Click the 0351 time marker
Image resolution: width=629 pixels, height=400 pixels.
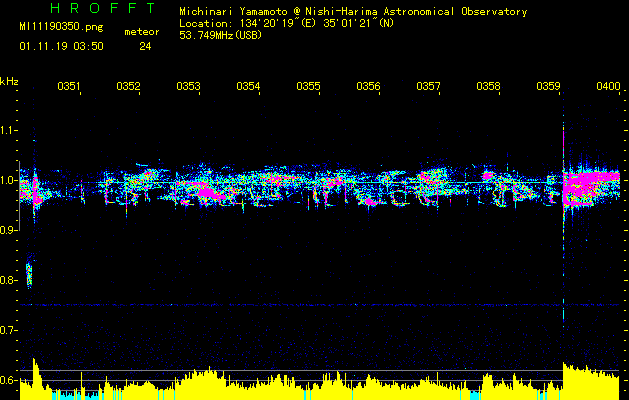[69, 86]
